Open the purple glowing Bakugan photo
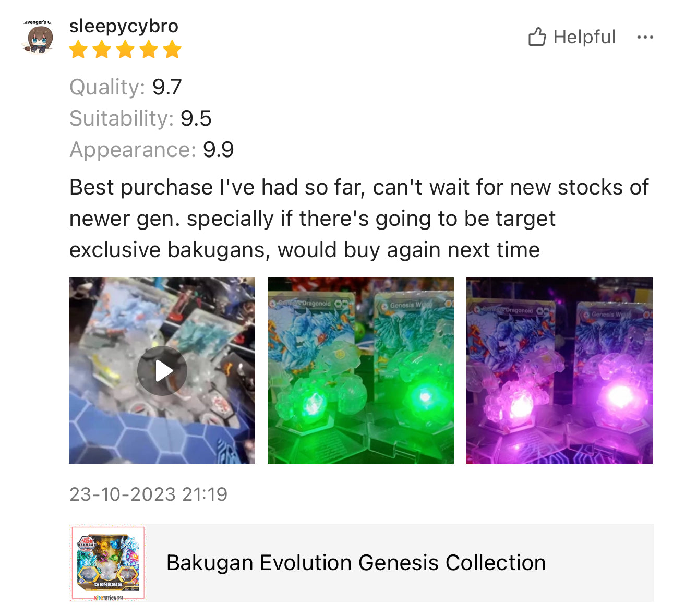Viewport: 673px width, 616px height. [559, 370]
